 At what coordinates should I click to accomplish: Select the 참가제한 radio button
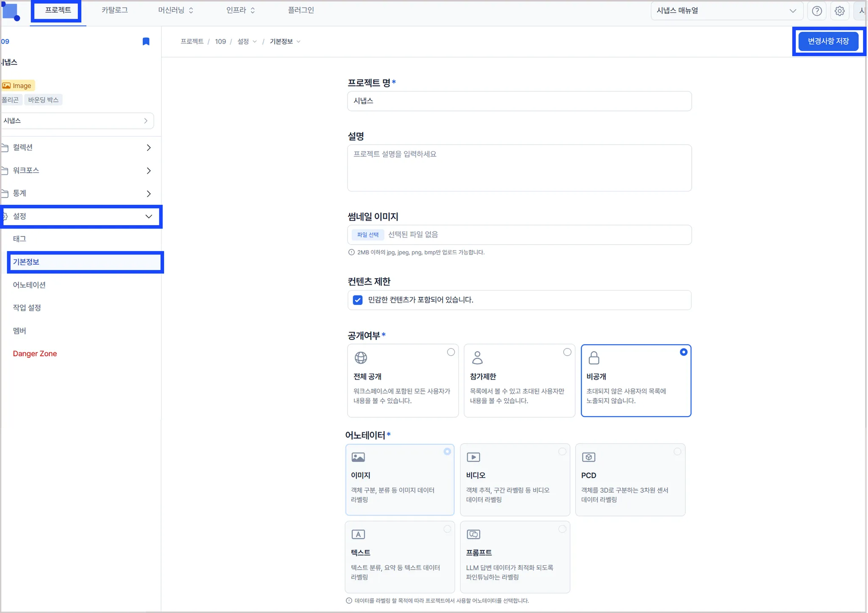tap(567, 352)
